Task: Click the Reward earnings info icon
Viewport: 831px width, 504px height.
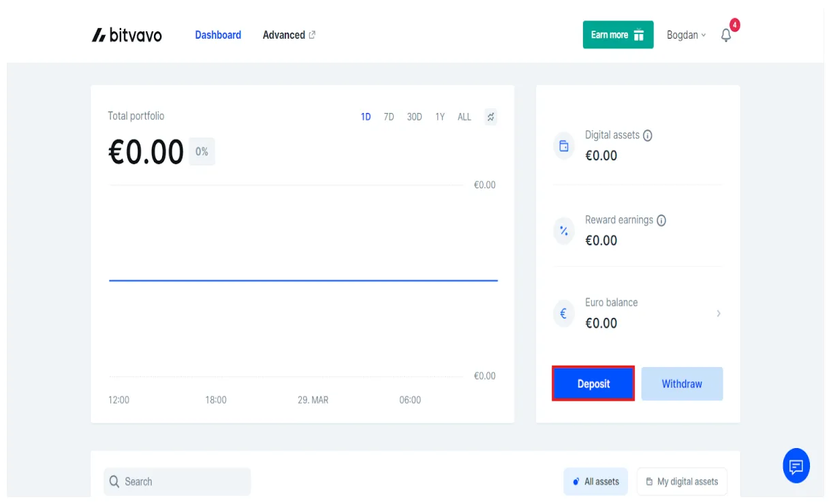Action: [661, 220]
